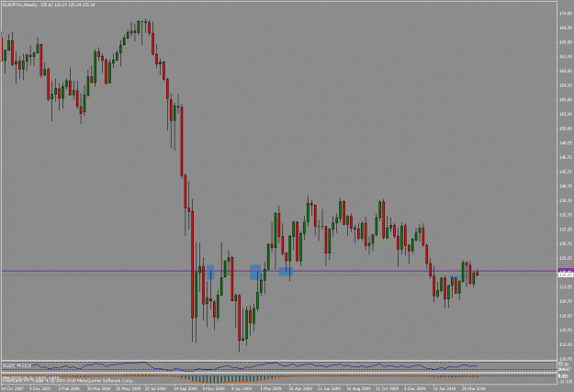The image size is (574, 392).
Task: Click the 113.20 price axis label
Action: click(566, 344)
